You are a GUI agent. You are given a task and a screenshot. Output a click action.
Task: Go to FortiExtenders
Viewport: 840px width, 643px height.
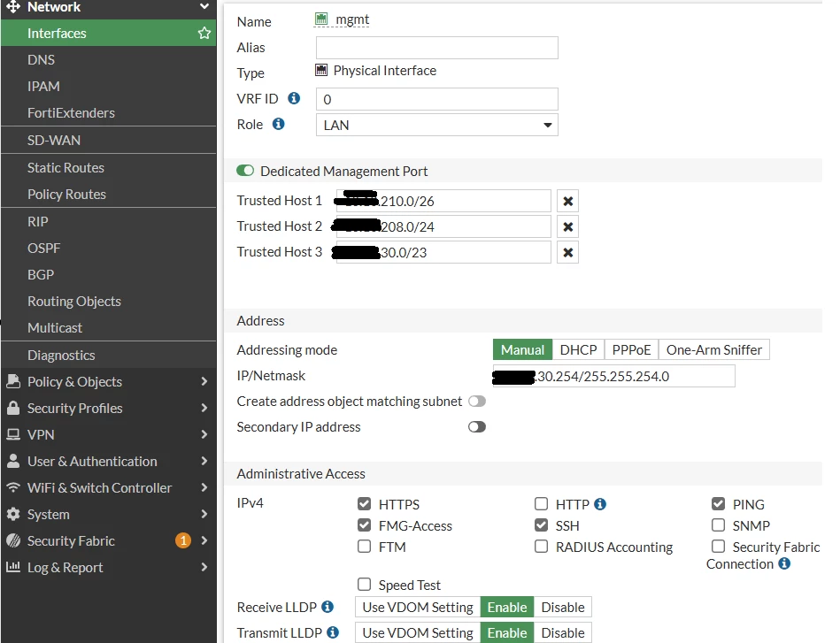[x=109, y=113]
